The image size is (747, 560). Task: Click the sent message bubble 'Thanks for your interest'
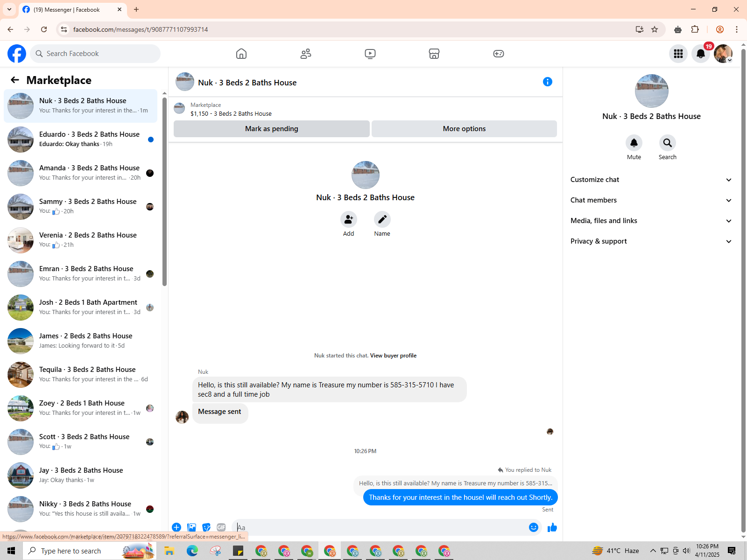pos(461,497)
